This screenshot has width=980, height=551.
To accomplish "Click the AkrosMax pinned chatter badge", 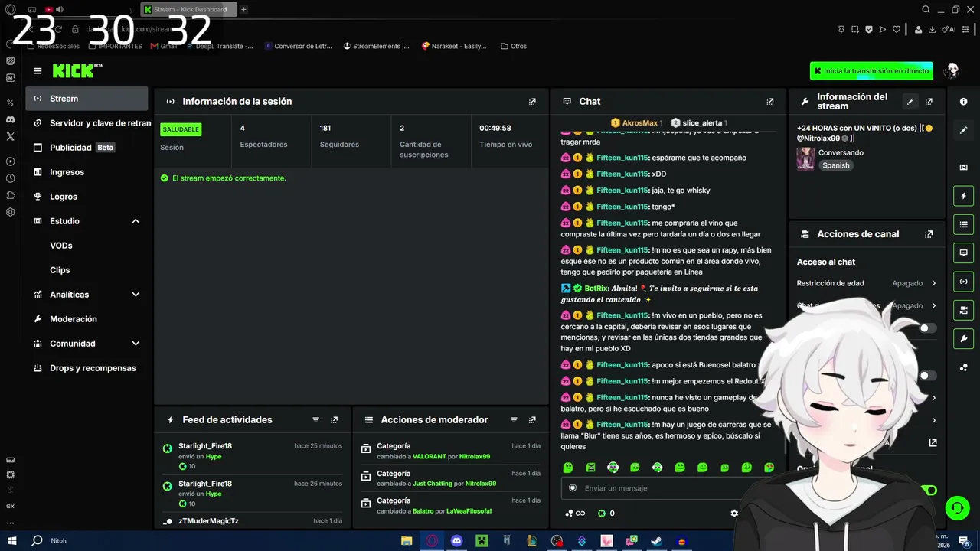I will click(x=636, y=123).
